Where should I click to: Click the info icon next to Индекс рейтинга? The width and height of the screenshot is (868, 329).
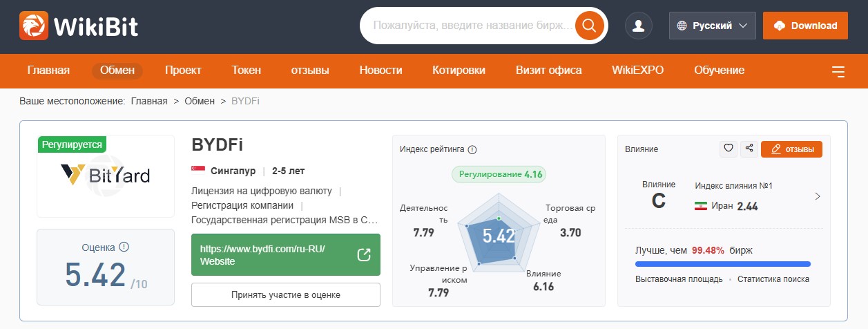coord(472,149)
